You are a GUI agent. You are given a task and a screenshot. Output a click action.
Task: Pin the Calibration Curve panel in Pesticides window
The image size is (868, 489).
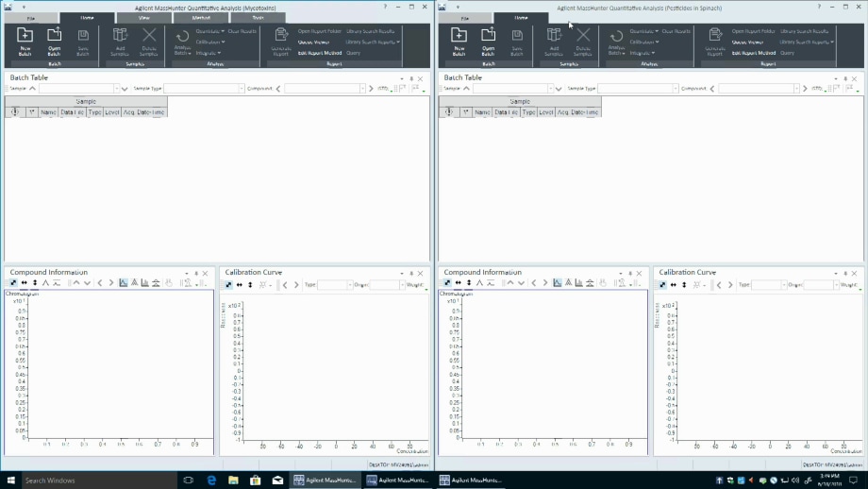[844, 273]
